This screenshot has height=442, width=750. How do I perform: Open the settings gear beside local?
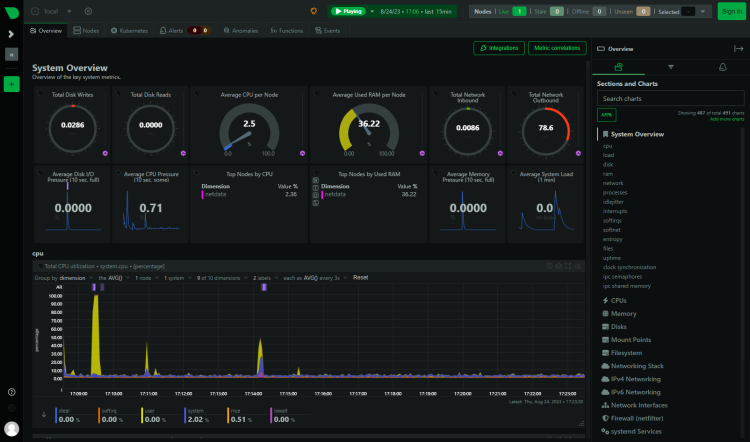[x=88, y=11]
